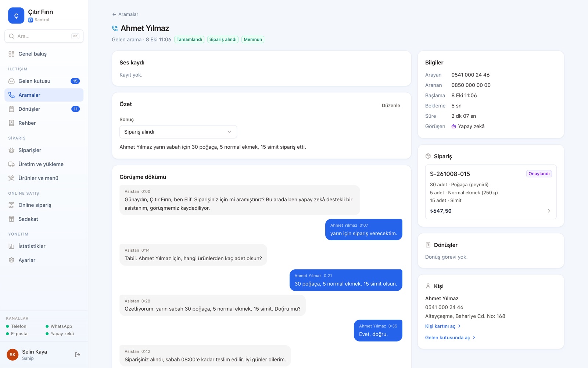588x368 pixels.
Task: Open Üretim ve yükleme truck icon
Action: 11,164
